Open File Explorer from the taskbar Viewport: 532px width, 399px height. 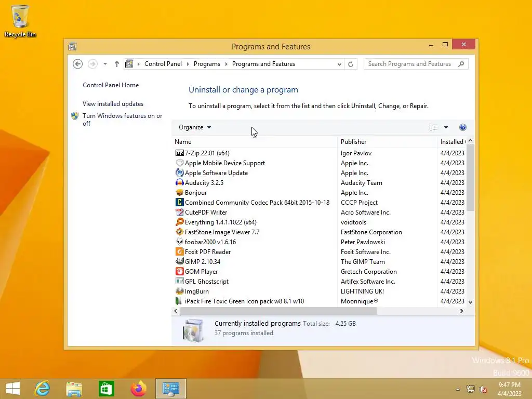click(74, 389)
